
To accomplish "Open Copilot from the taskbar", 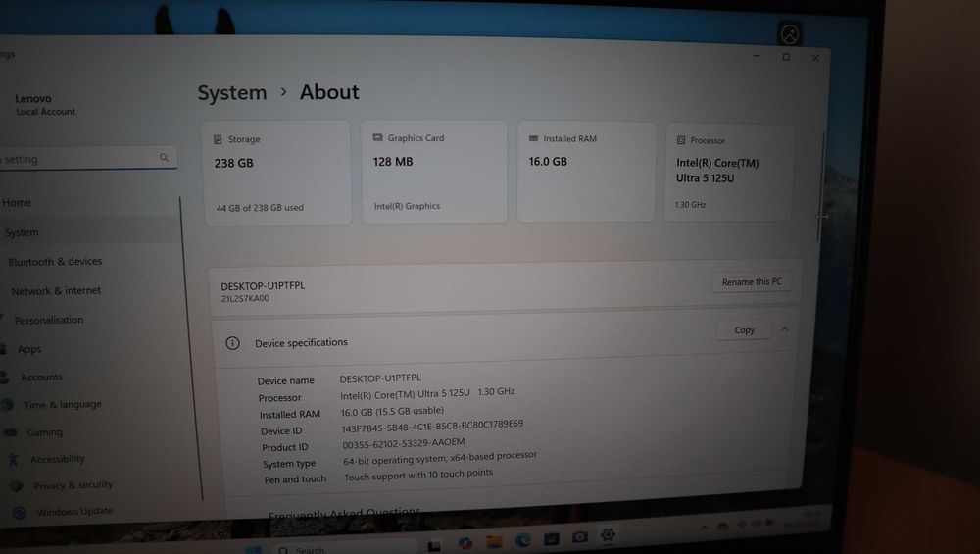I will 465,542.
